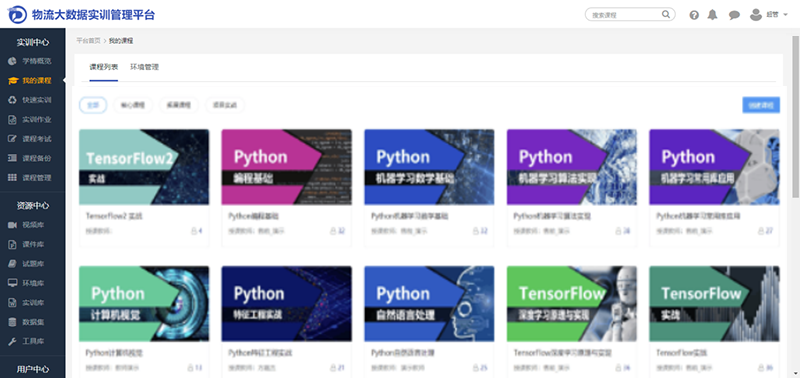Select the 项目实战 filter pill

point(225,105)
